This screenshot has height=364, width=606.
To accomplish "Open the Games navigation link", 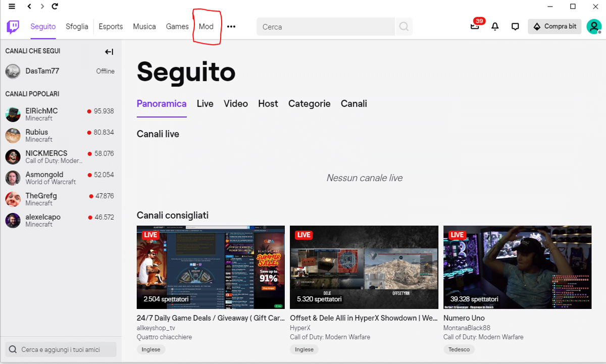I will click(x=177, y=27).
